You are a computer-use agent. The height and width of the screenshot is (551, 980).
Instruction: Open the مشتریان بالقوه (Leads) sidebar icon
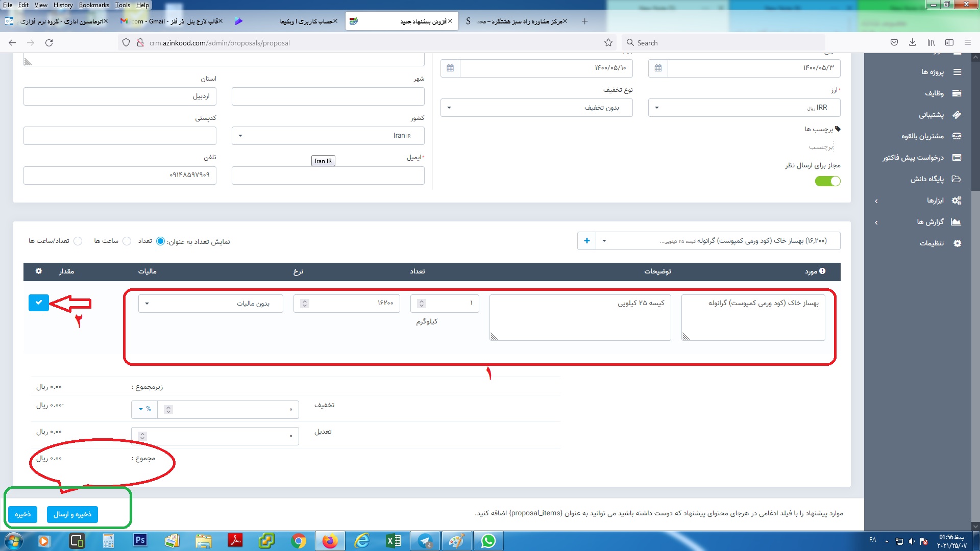click(x=957, y=136)
